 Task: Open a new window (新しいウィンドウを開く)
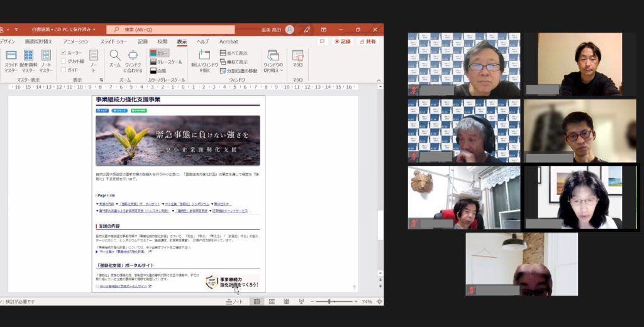pyautogui.click(x=204, y=61)
